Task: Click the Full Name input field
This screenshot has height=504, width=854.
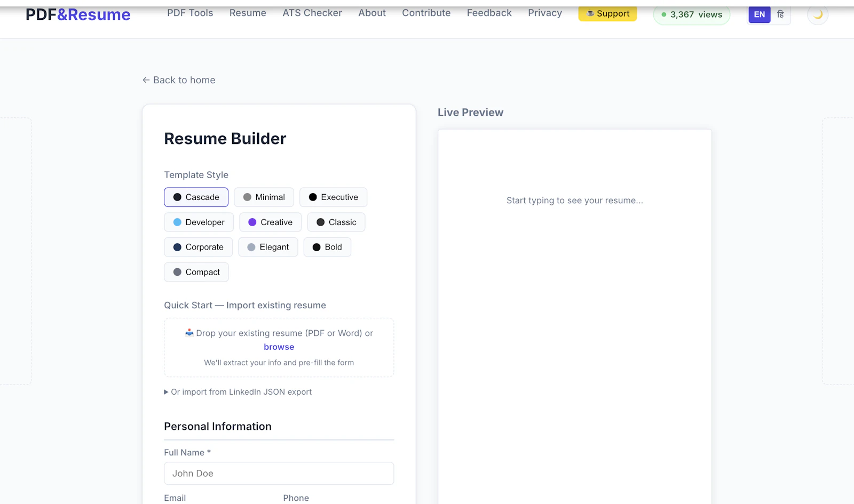Action: click(x=279, y=474)
